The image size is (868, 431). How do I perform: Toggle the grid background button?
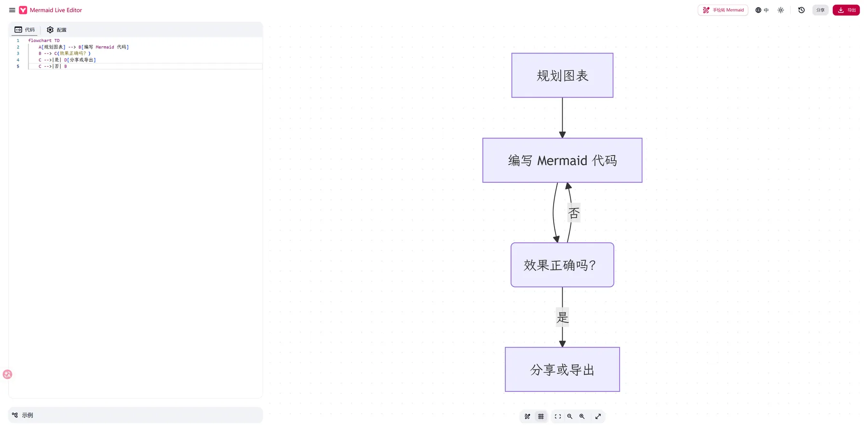(541, 417)
